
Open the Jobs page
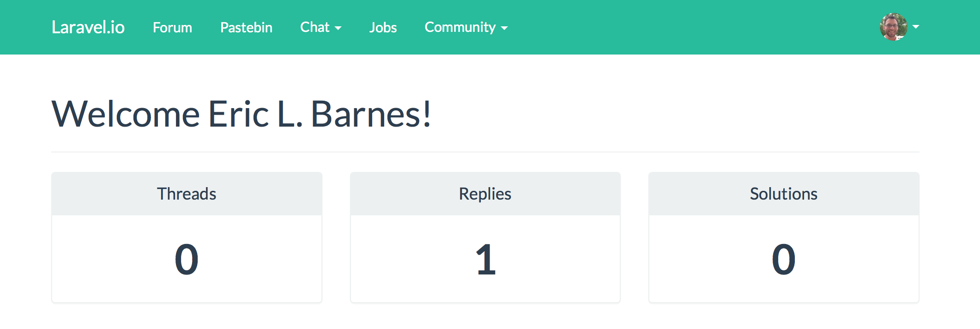[383, 27]
